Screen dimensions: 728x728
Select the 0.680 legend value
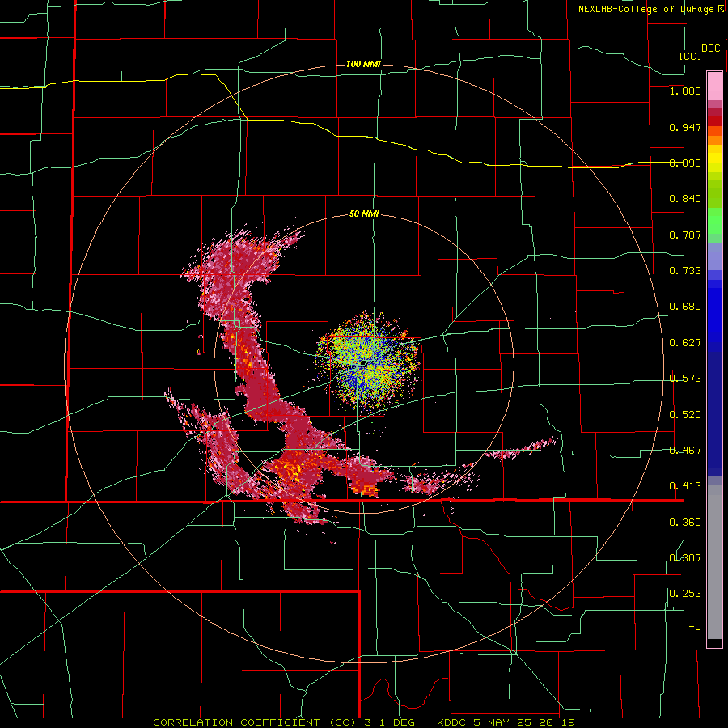[685, 307]
